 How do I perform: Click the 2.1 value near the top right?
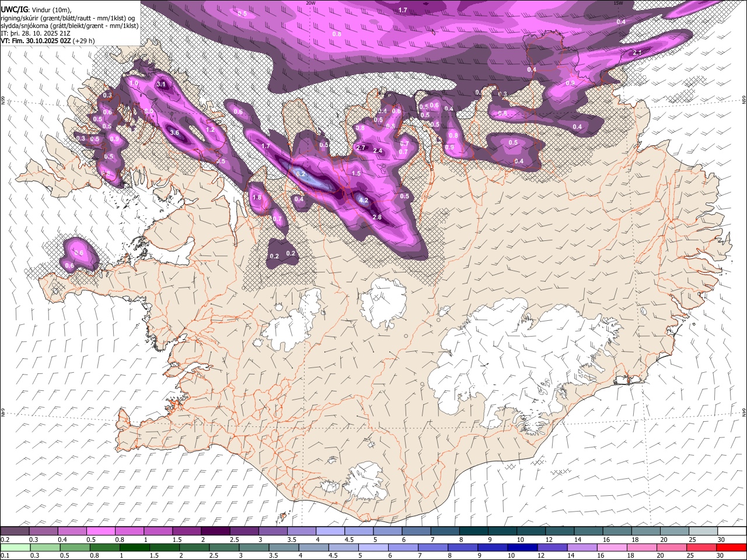637,52
